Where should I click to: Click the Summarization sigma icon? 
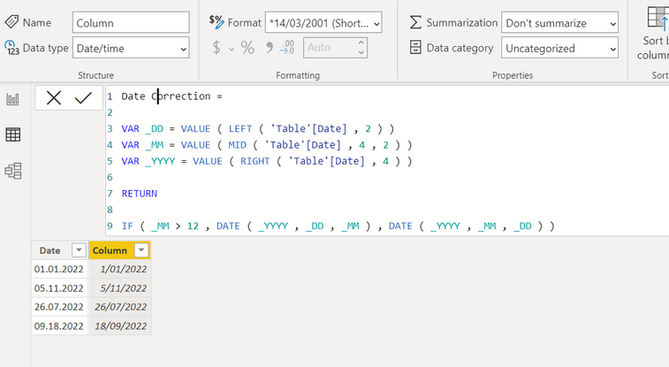416,22
